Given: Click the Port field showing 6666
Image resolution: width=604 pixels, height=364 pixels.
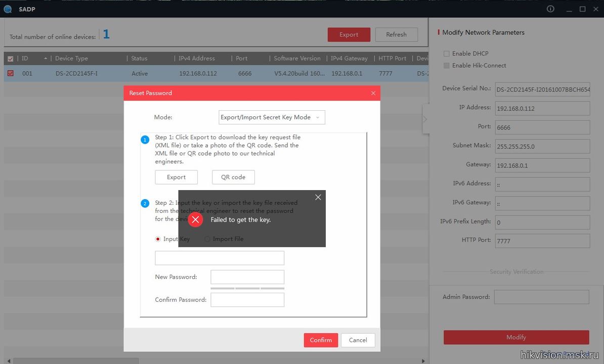Looking at the screenshot, I should [x=542, y=127].
